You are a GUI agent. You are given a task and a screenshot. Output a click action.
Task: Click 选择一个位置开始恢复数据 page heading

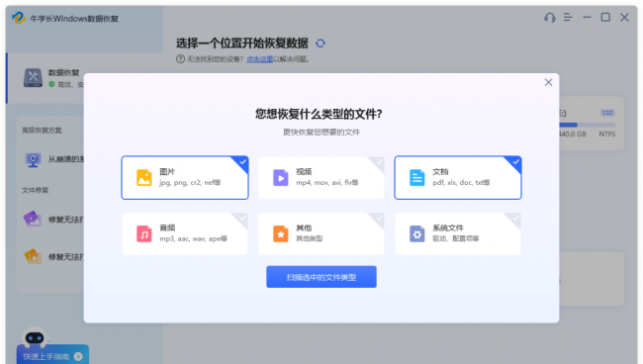pos(242,44)
